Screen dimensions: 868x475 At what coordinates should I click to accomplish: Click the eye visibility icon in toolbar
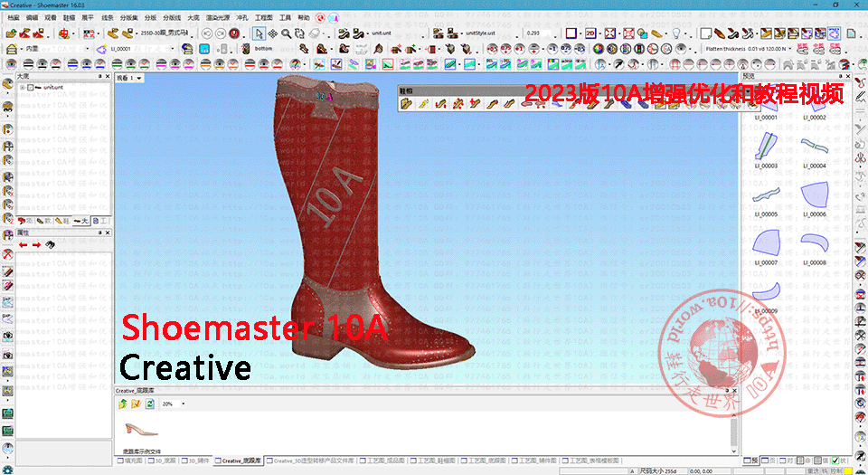(x=680, y=49)
